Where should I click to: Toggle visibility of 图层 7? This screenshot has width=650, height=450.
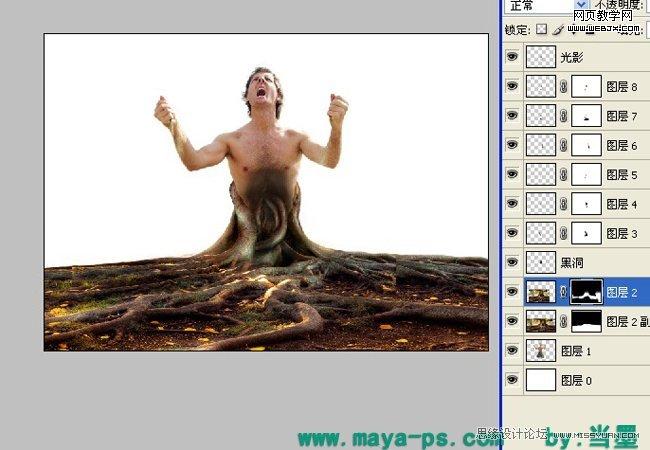(512, 115)
